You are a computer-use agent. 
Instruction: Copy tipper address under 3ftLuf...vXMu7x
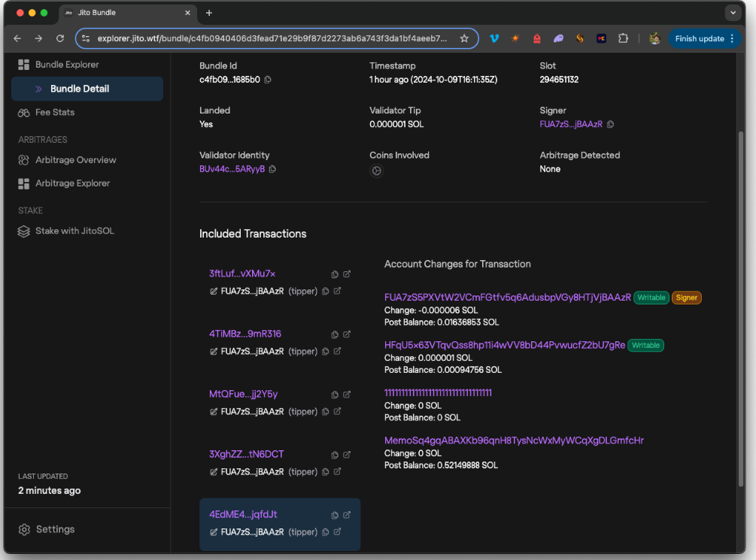[x=326, y=291]
